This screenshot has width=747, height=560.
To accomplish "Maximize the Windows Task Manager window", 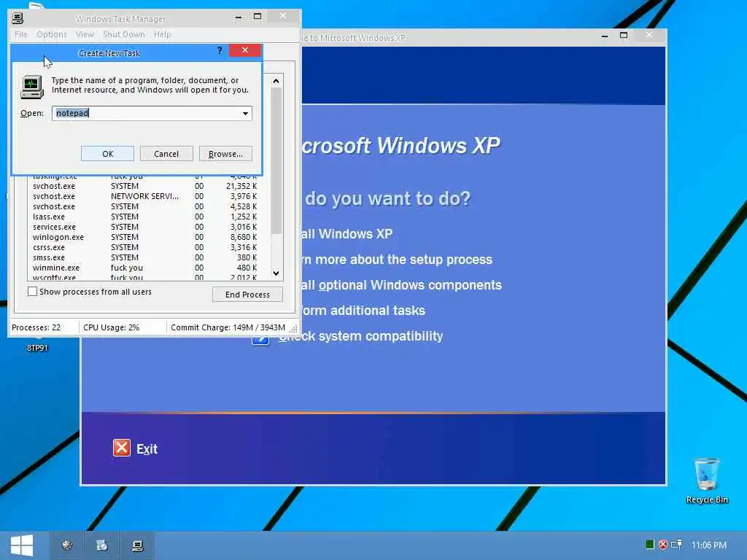I will [258, 17].
